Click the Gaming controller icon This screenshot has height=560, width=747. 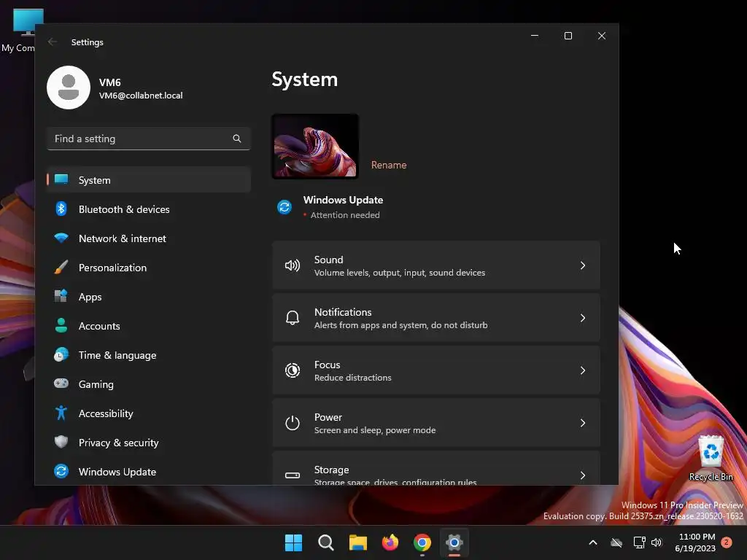point(61,384)
